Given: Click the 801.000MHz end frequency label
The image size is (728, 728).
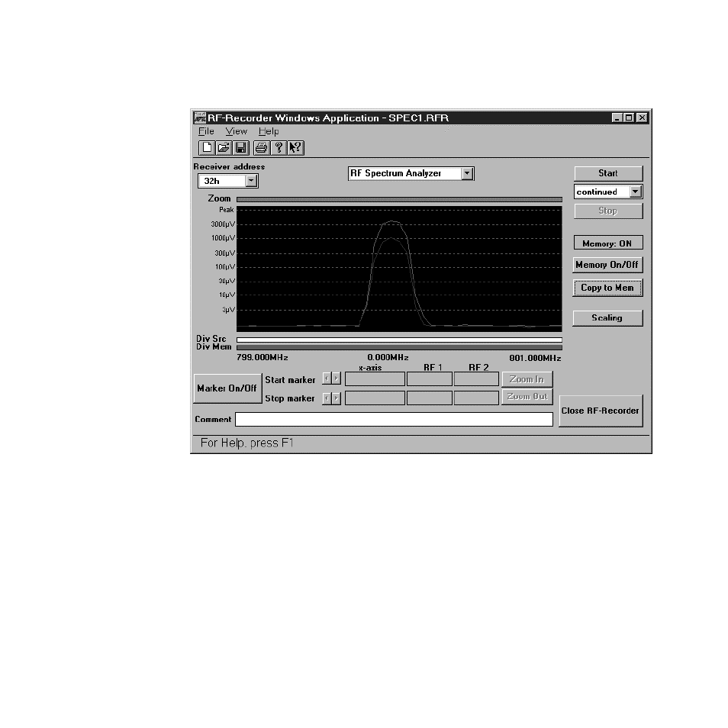Looking at the screenshot, I should click(536, 358).
